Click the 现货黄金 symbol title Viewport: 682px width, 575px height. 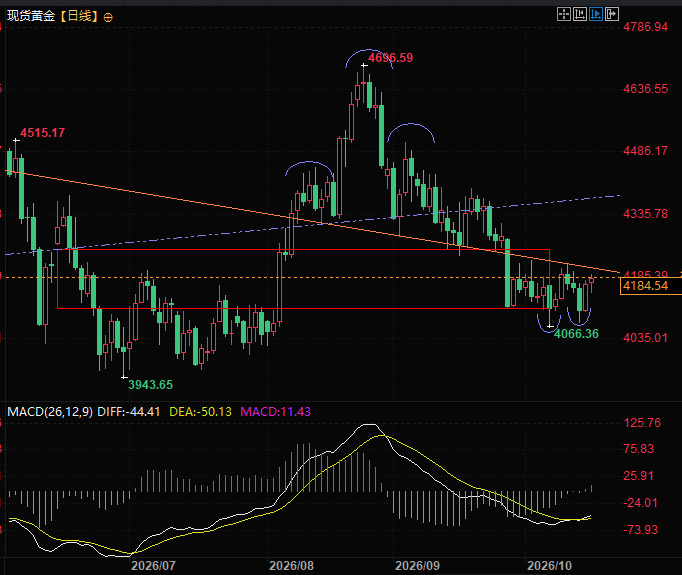click(x=31, y=17)
